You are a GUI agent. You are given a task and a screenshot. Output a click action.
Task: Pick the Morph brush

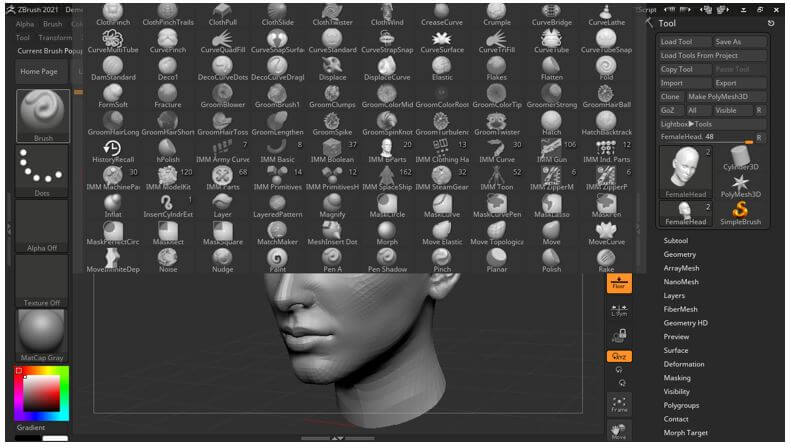tap(387, 233)
